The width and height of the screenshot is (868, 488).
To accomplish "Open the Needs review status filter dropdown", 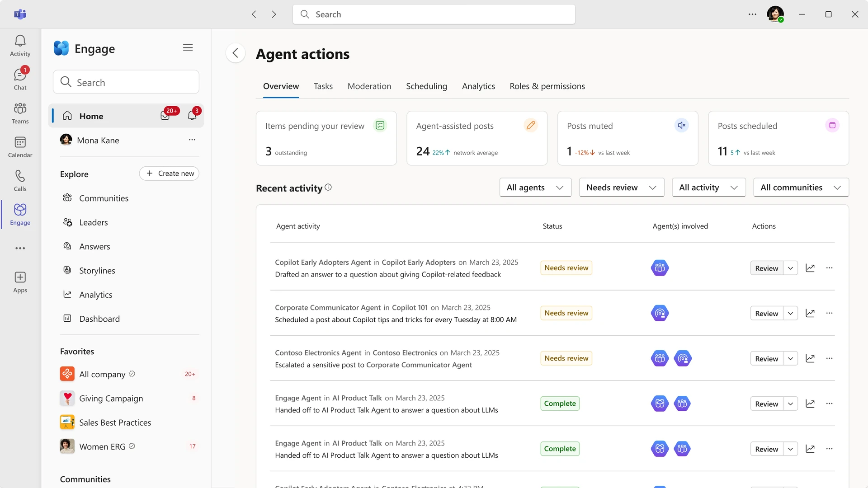I will click(622, 188).
